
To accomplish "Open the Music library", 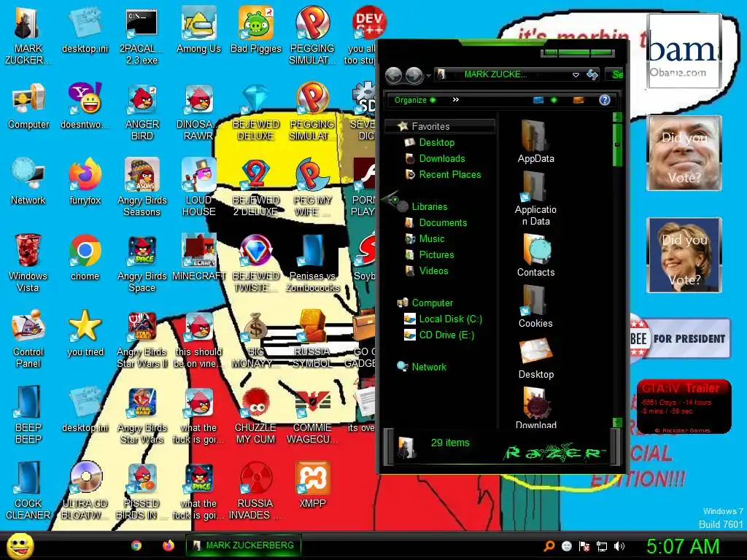I will (425, 239).
